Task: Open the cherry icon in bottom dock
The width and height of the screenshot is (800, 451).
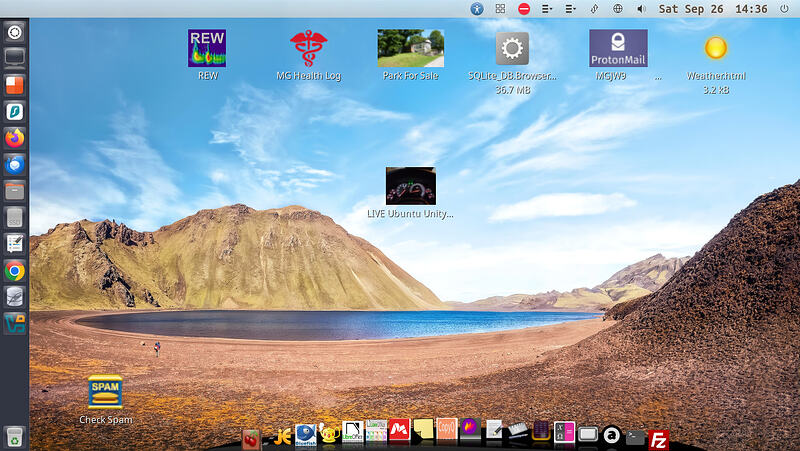Action: coord(251,439)
